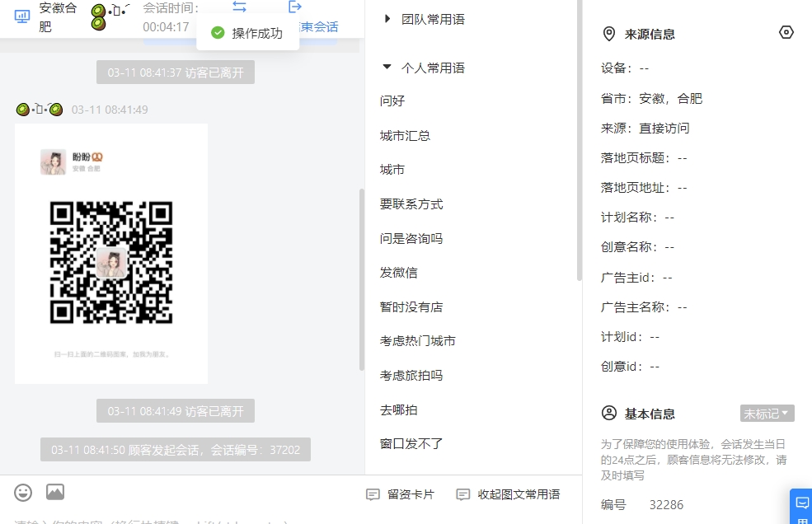Select the 要联系方式 quick phrase
This screenshot has width=812, height=524.
[x=411, y=204]
